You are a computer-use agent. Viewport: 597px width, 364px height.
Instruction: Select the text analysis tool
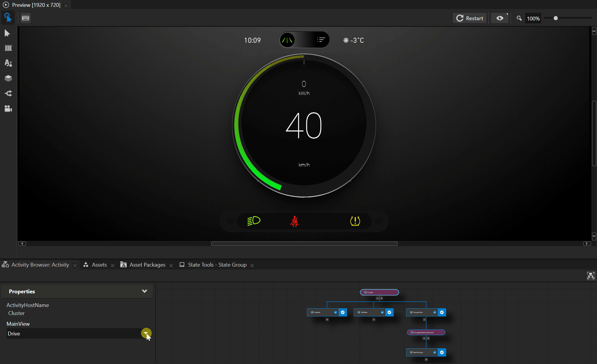tap(8, 63)
